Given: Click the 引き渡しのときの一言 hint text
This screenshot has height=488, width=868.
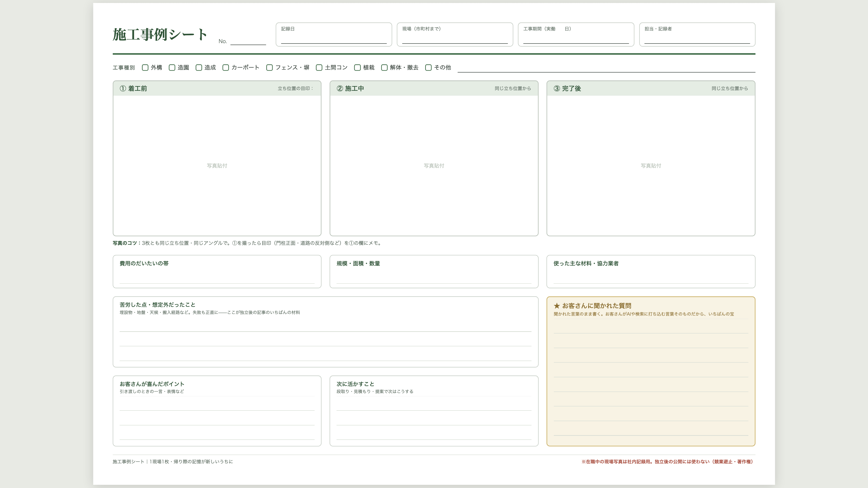Looking at the screenshot, I should pyautogui.click(x=152, y=392).
